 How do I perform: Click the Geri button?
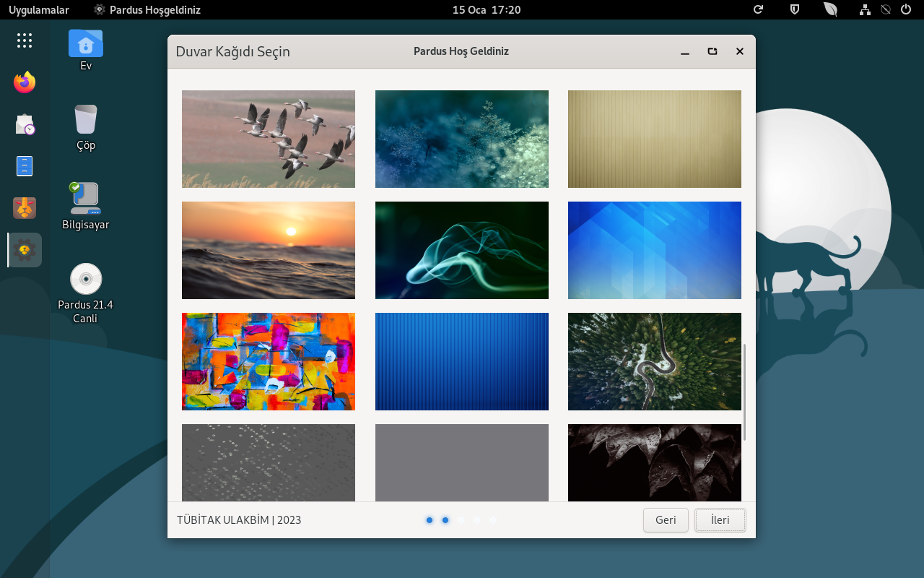666,520
